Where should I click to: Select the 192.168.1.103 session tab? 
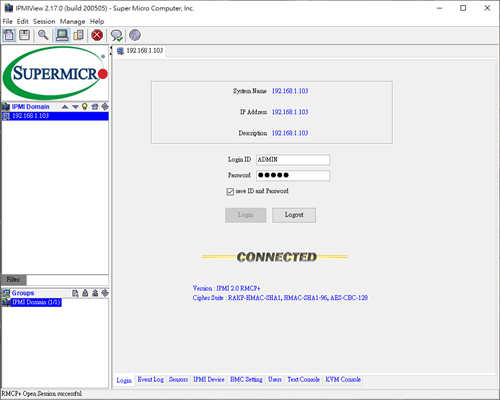[x=140, y=51]
